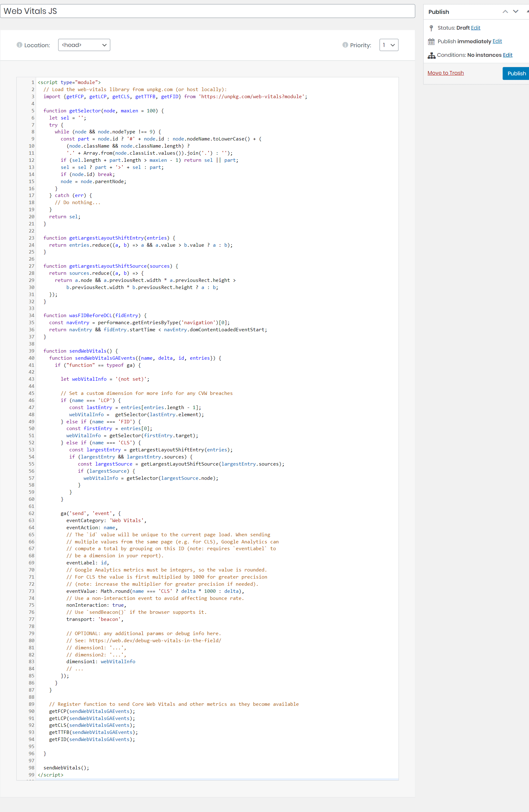The width and height of the screenshot is (529, 812).
Task: Click 'getLCP(sendWebVitalsGAEvents);' line
Action: click(x=92, y=718)
